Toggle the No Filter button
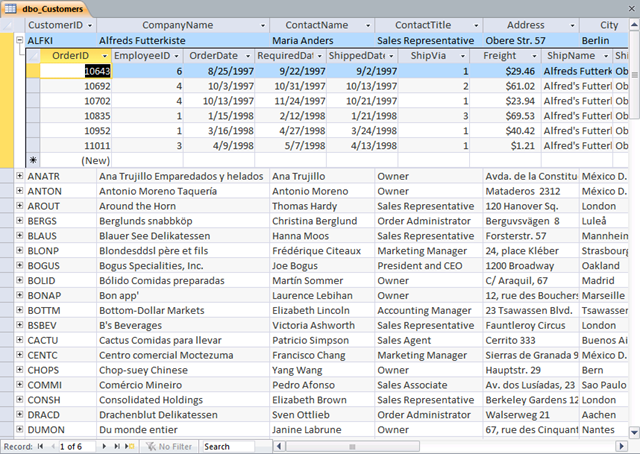Screen dimensions: 640x454 168,446
